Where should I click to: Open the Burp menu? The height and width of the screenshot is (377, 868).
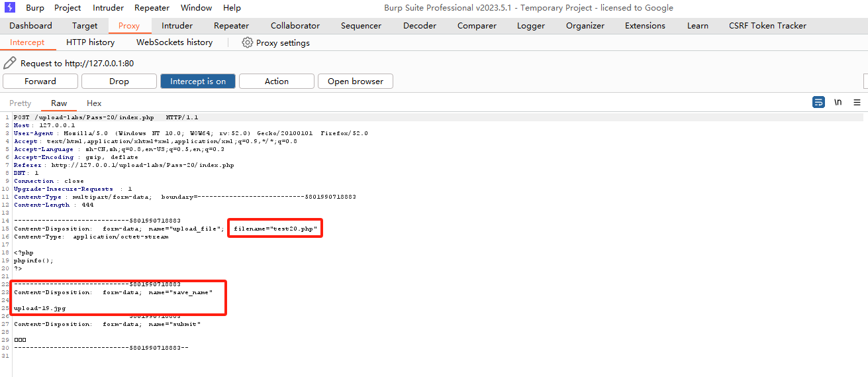tap(35, 8)
